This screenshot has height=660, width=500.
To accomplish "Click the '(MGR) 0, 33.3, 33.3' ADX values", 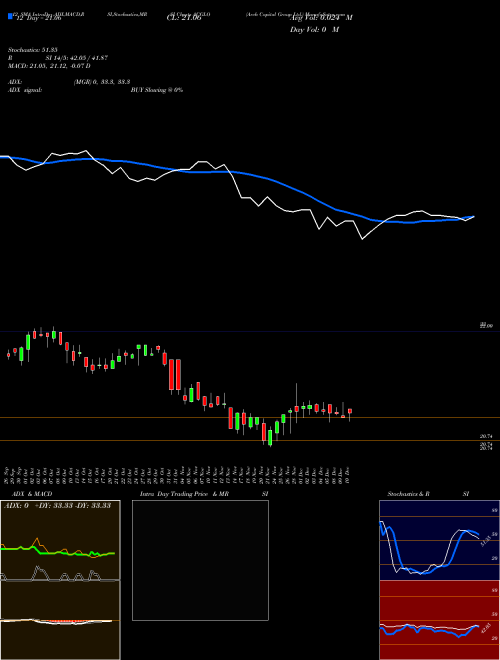I will tap(101, 82).
